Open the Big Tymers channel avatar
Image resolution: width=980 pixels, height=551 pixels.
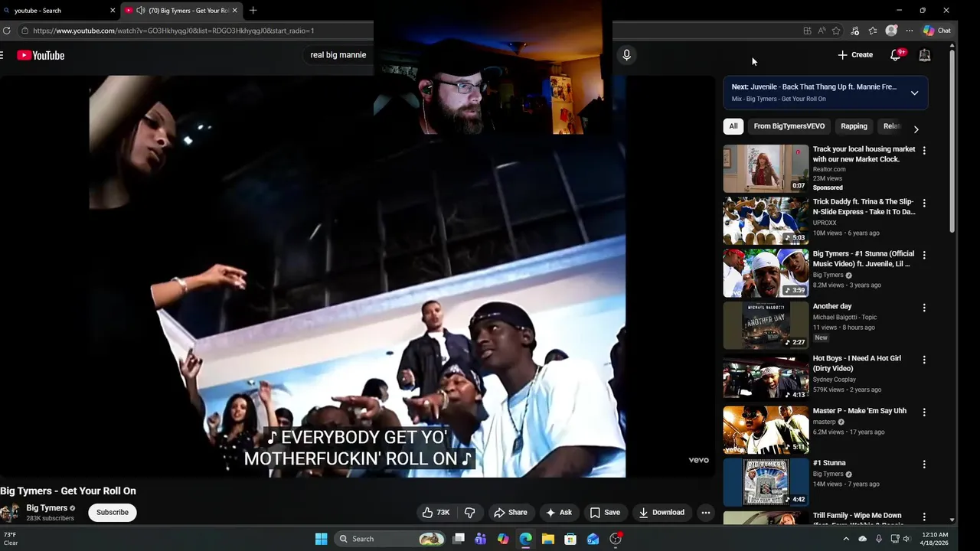[x=10, y=513]
